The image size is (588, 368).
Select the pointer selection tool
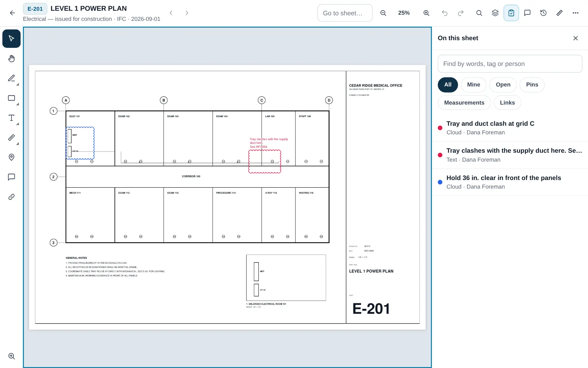[x=11, y=39]
